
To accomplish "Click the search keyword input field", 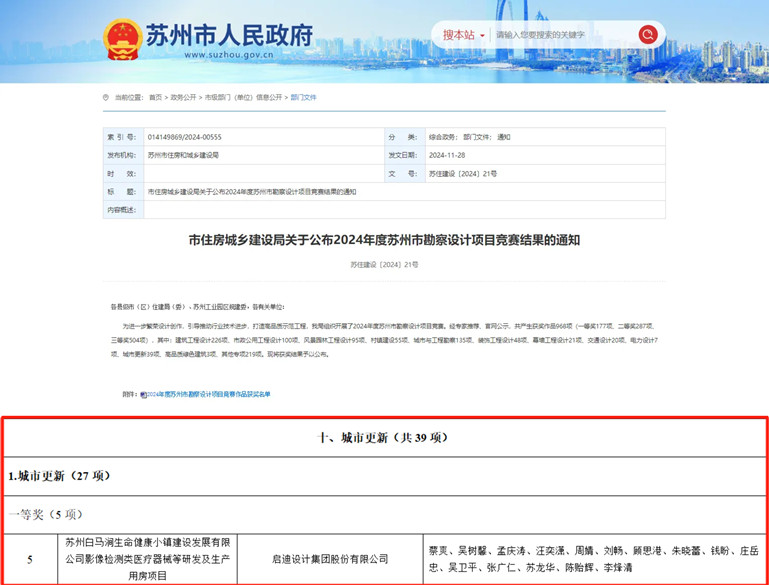I will [x=562, y=35].
